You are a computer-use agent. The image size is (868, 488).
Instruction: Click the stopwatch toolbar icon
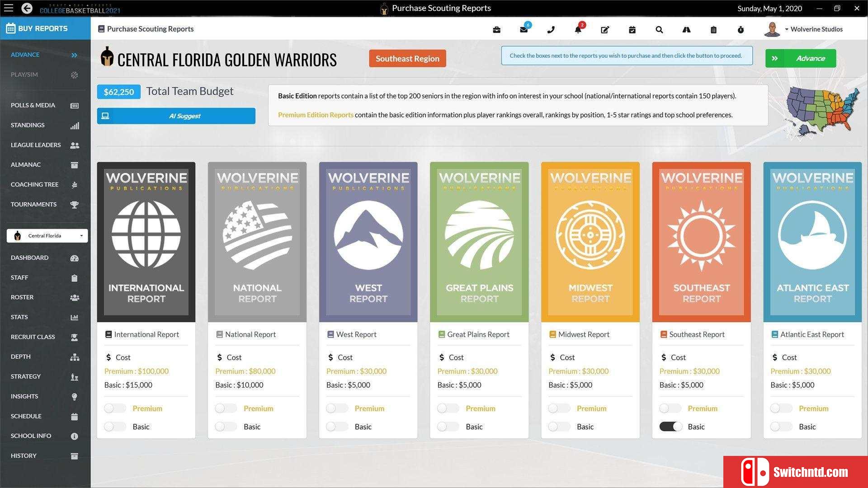741,30
